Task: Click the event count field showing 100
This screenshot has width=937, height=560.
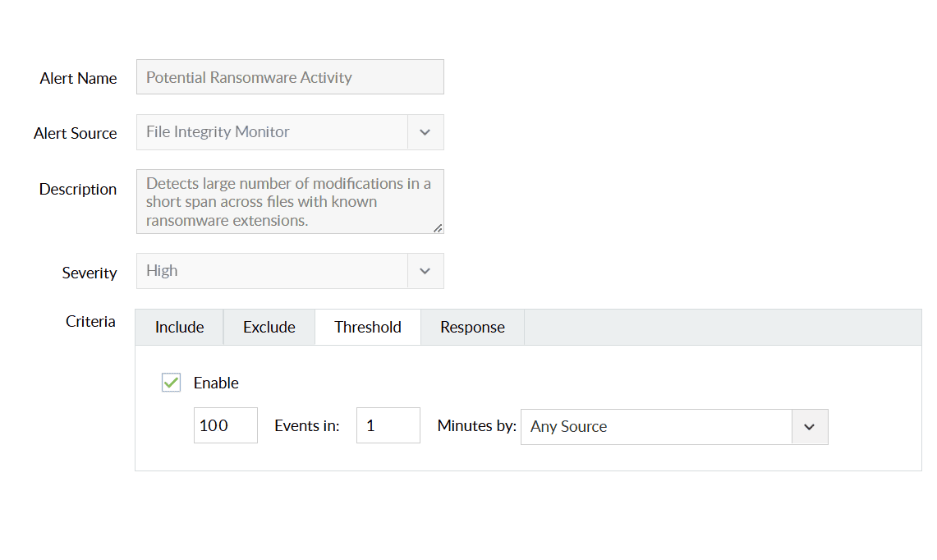Action: tap(225, 425)
